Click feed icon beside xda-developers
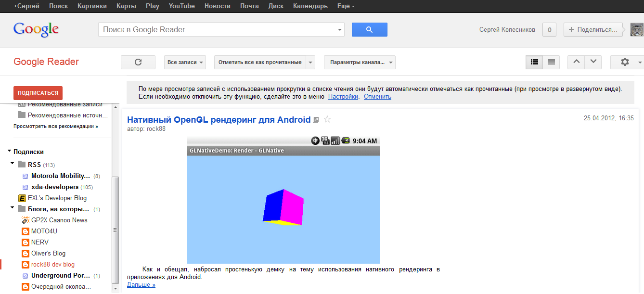Screen dimensions: 644x294 click(x=26, y=187)
